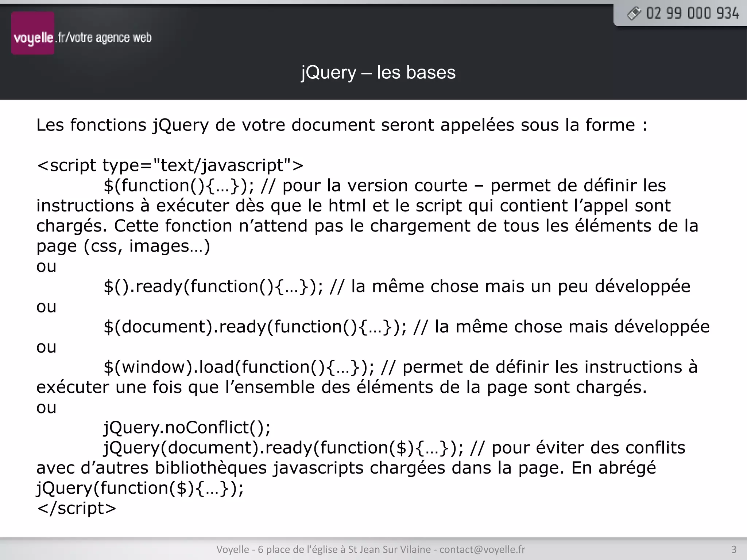Click the slide title 'jQuery – les bases'
The width and height of the screenshot is (747, 560).
[x=378, y=72]
